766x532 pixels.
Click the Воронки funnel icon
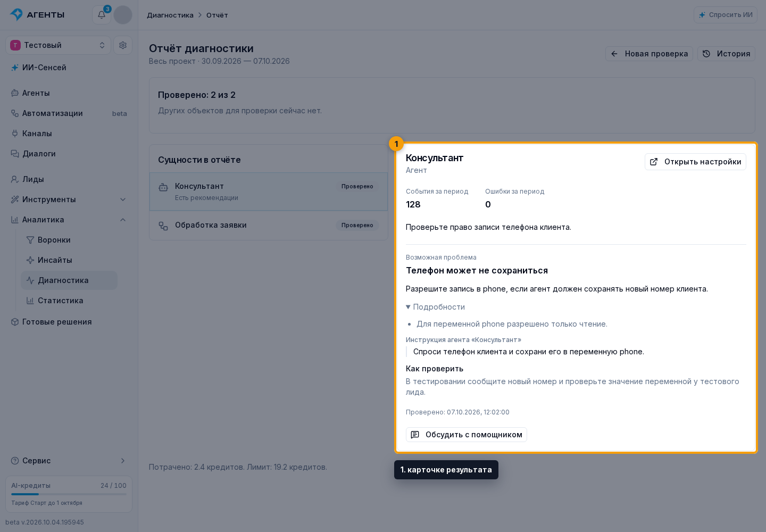(x=30, y=240)
